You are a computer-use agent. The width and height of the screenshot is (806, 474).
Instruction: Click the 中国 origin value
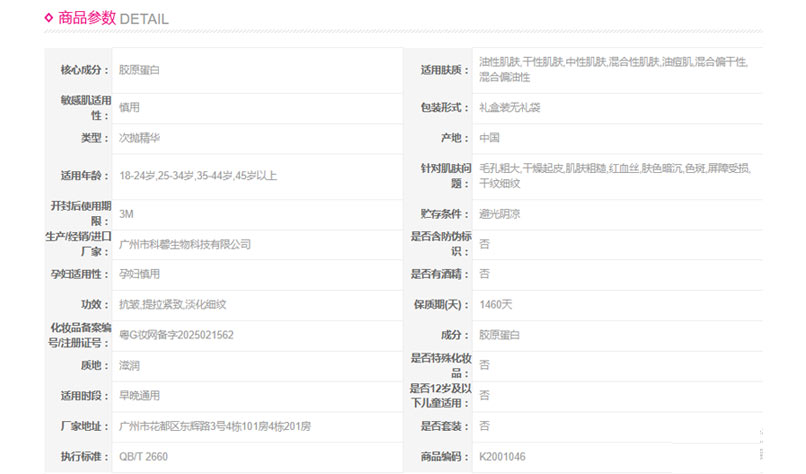[x=489, y=138]
